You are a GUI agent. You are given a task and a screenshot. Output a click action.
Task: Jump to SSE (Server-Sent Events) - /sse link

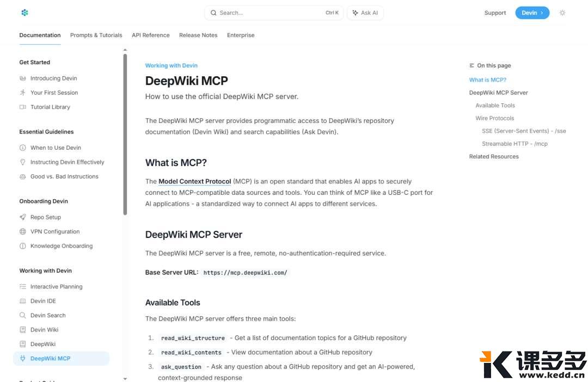524,131
